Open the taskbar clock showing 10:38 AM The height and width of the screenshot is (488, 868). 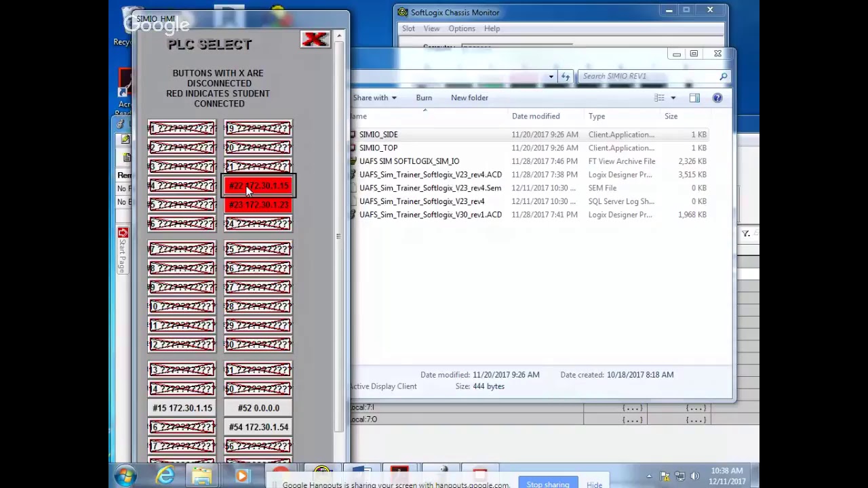[727, 476]
